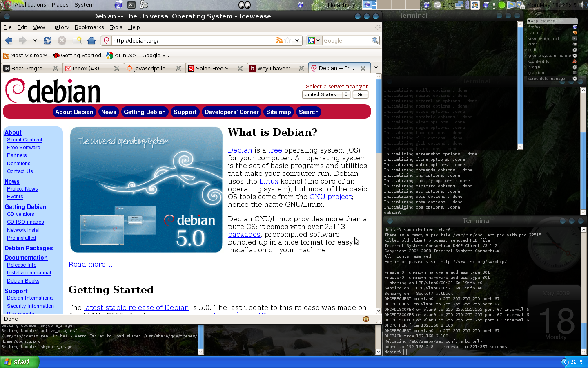Viewport: 588px width, 368px height.
Task: Click the browser Back arrow button
Action: [9, 40]
